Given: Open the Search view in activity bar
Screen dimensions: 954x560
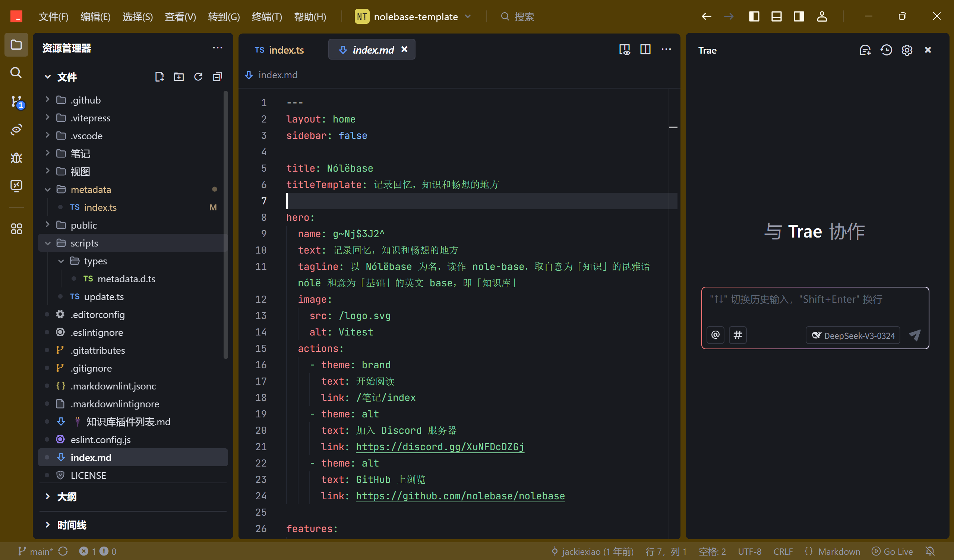Looking at the screenshot, I should point(16,73).
